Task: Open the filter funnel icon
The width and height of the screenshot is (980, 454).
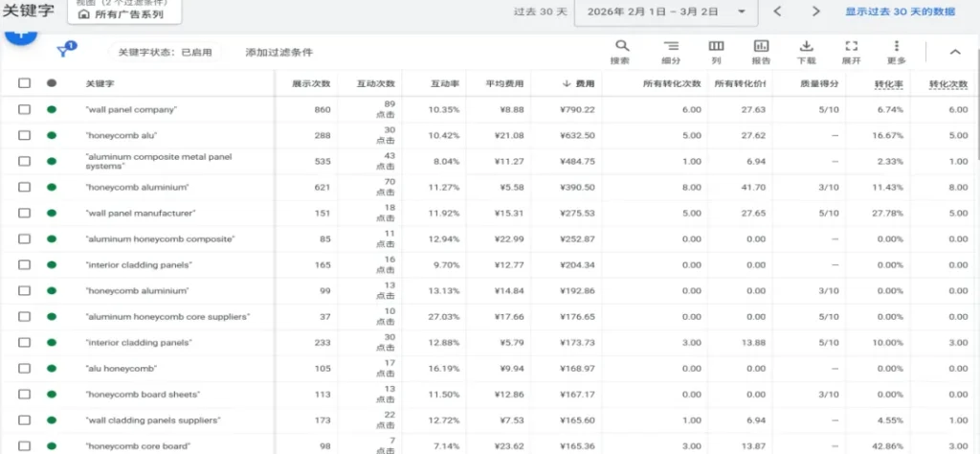Action: click(x=64, y=52)
